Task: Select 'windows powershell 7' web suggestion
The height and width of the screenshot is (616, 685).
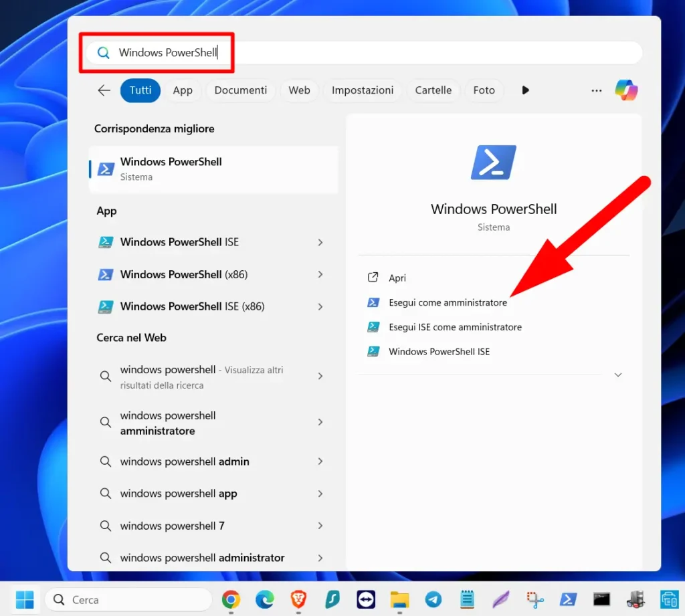Action: click(213, 526)
